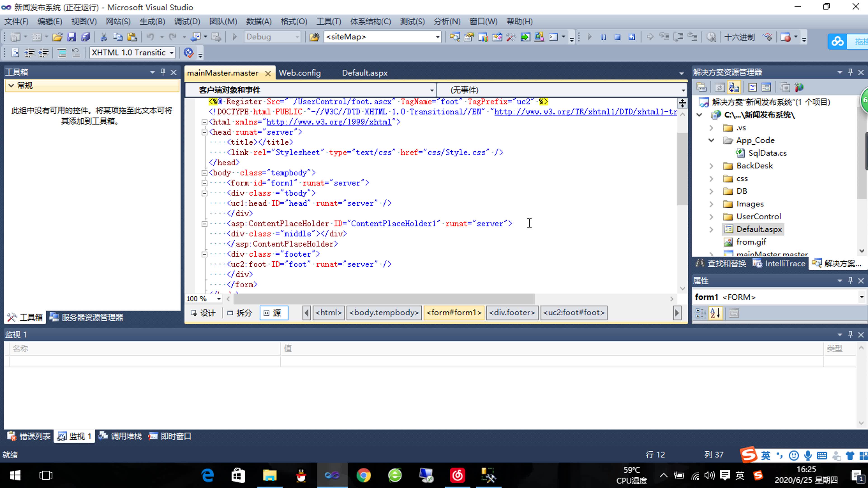Click the Solution Explorer refresh icon

[x=717, y=88]
